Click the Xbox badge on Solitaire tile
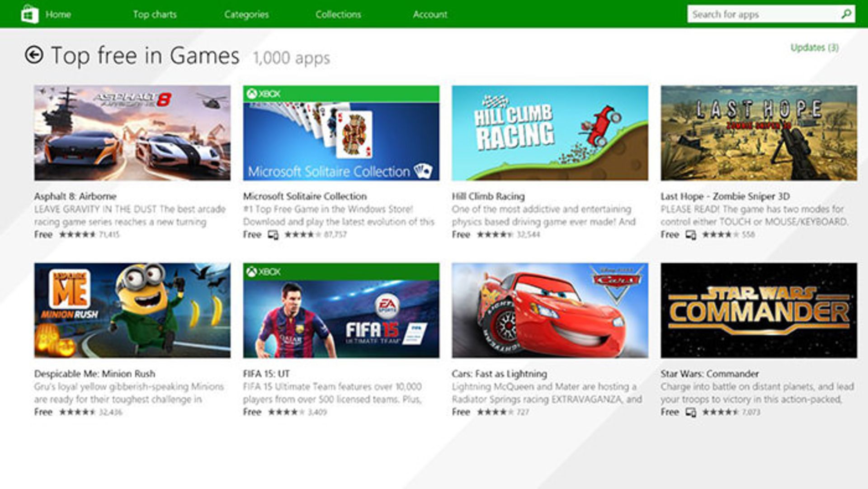This screenshot has width=868, height=489. click(263, 94)
